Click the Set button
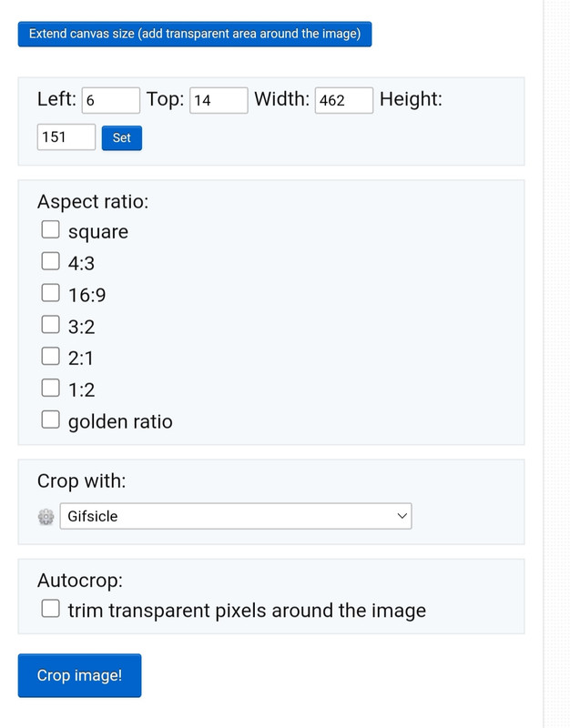The height and width of the screenshot is (728, 570). [122, 138]
